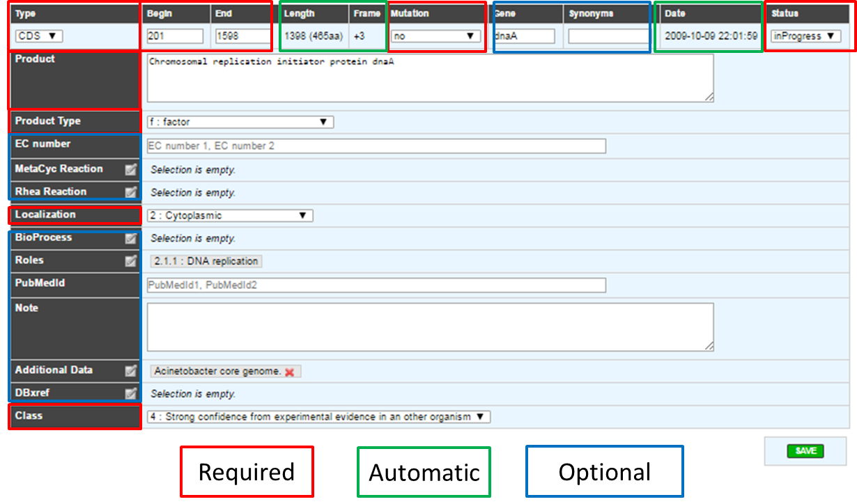
Task: Click the Acinetobacter core genome text
Action: click(218, 372)
